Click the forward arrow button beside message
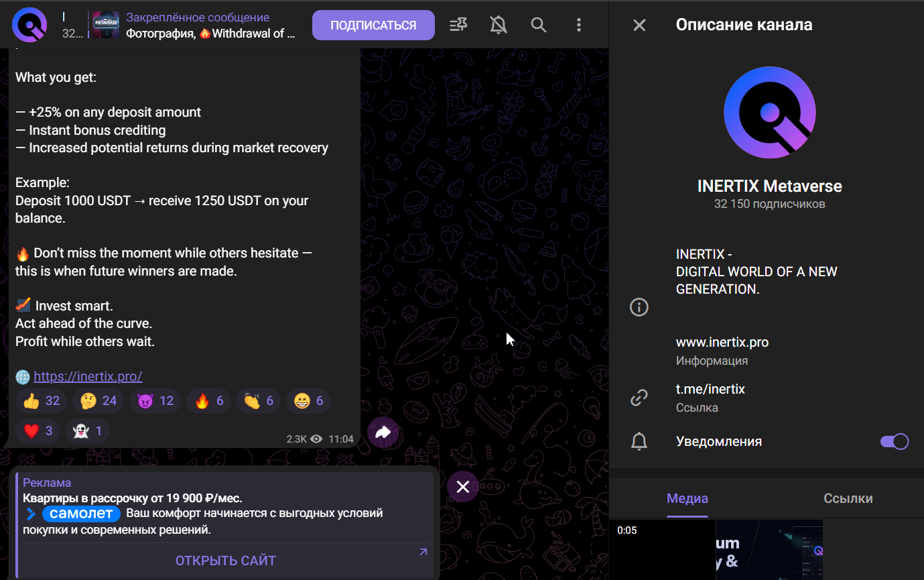 pyautogui.click(x=383, y=432)
